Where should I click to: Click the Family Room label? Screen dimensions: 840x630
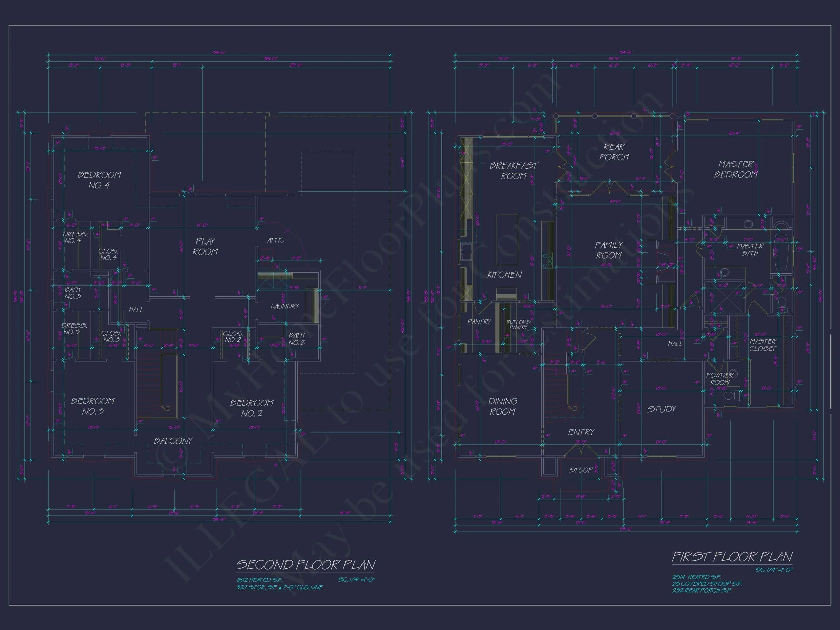tap(609, 250)
